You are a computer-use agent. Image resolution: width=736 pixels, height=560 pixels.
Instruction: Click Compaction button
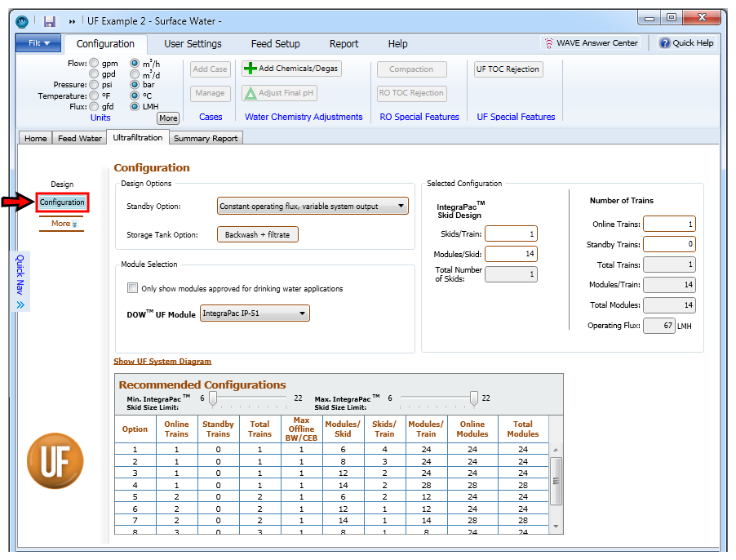tap(411, 69)
